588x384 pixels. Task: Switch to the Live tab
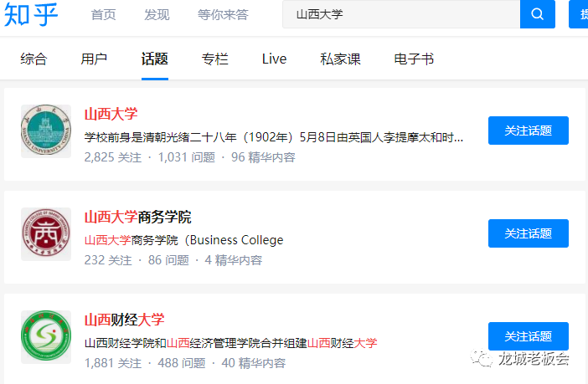[x=274, y=59]
